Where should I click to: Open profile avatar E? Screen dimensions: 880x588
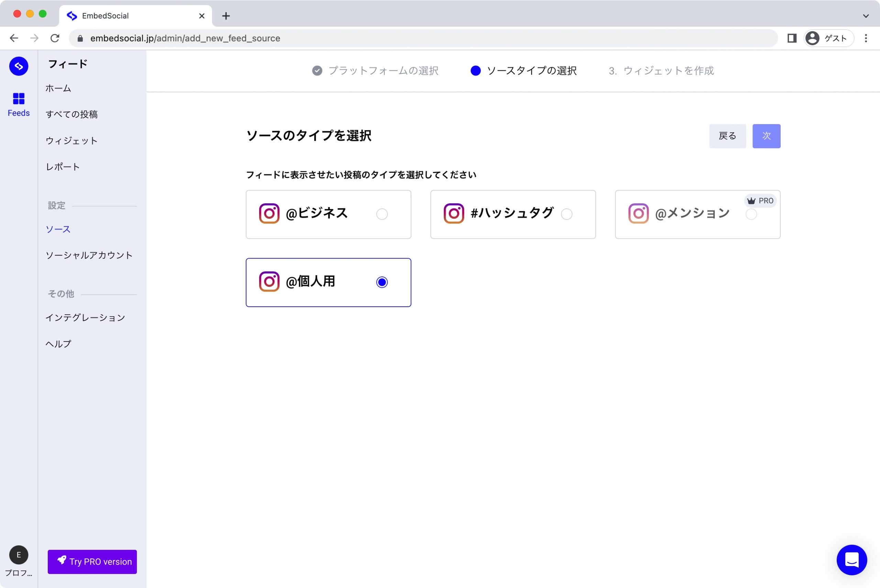pyautogui.click(x=19, y=555)
